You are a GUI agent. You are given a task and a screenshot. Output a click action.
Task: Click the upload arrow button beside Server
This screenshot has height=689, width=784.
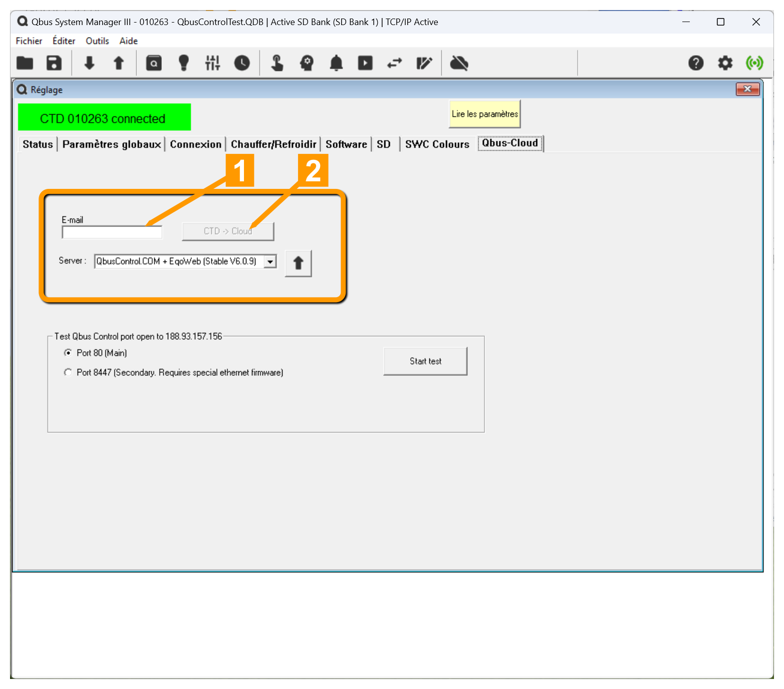298,263
